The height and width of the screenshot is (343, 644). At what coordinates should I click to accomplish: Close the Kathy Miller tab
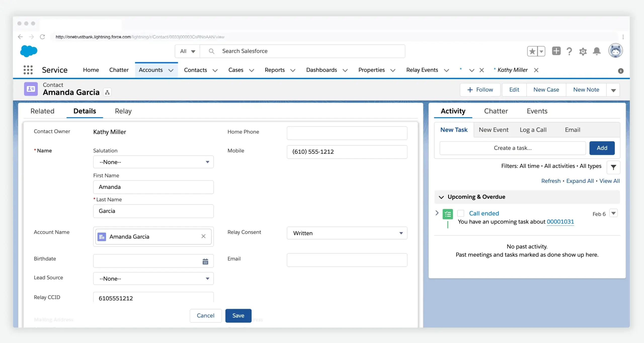[536, 70]
